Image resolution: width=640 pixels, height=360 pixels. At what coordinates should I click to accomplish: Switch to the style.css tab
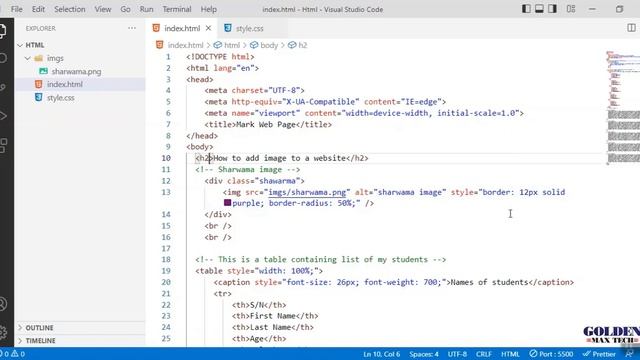click(x=249, y=28)
